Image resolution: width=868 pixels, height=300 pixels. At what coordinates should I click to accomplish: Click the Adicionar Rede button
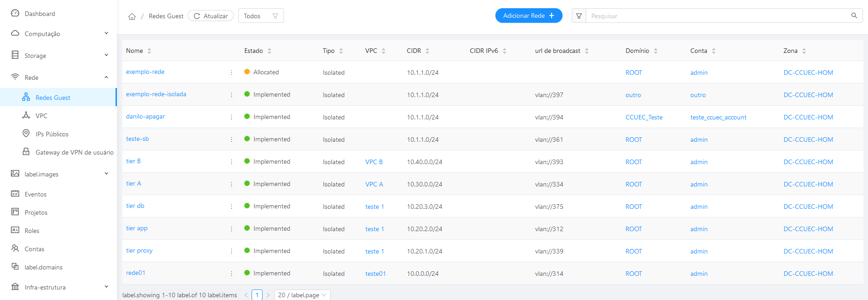[528, 16]
